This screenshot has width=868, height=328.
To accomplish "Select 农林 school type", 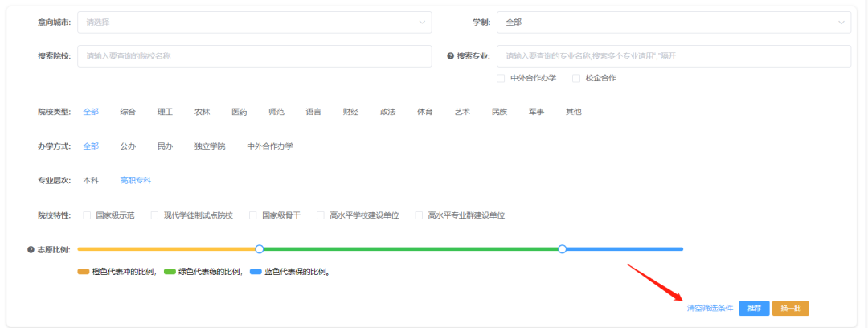I will [x=202, y=112].
